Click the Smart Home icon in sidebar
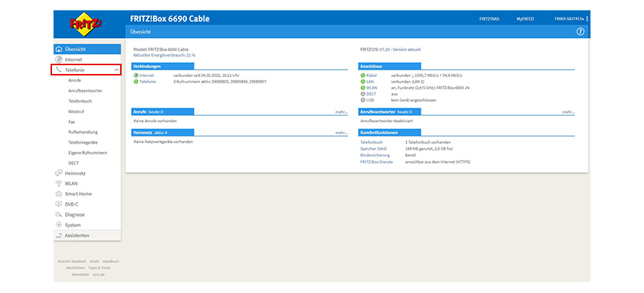Viewport: 644px width, 293px height. tap(59, 193)
